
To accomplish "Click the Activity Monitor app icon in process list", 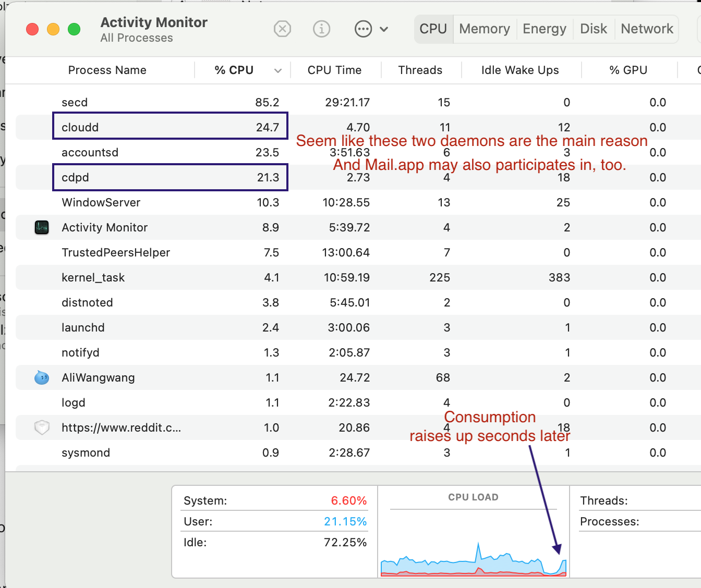I will (42, 227).
